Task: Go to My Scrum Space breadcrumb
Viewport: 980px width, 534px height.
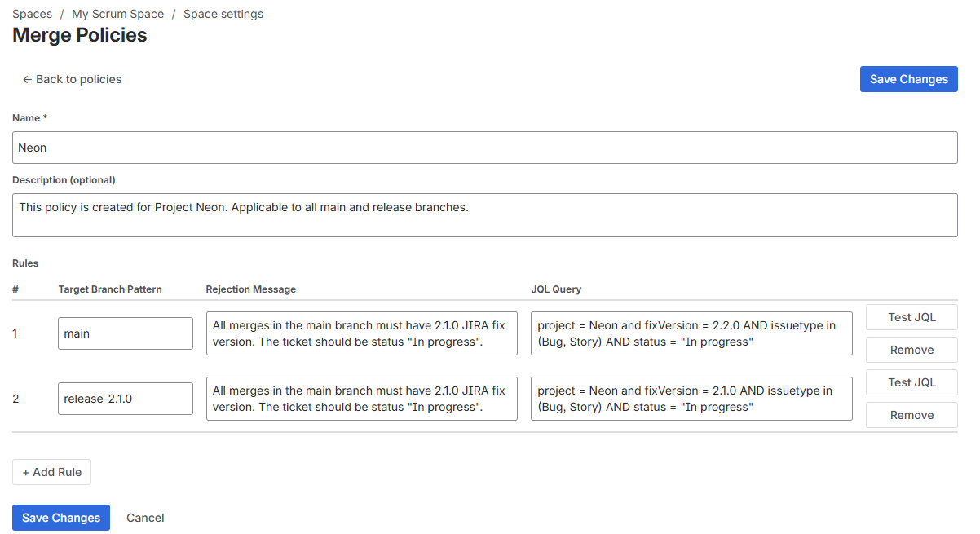Action: pyautogui.click(x=117, y=14)
